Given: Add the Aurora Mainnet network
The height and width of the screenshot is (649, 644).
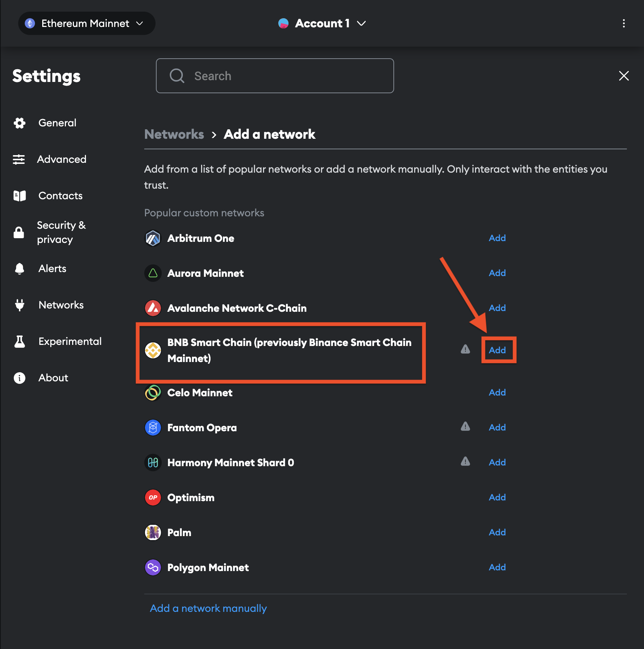Looking at the screenshot, I should 497,273.
